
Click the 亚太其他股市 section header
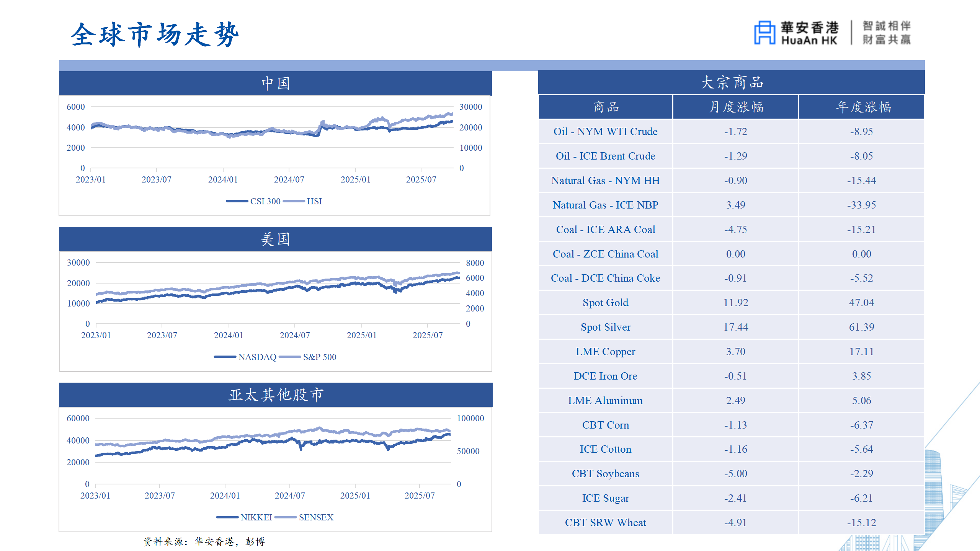click(x=276, y=395)
